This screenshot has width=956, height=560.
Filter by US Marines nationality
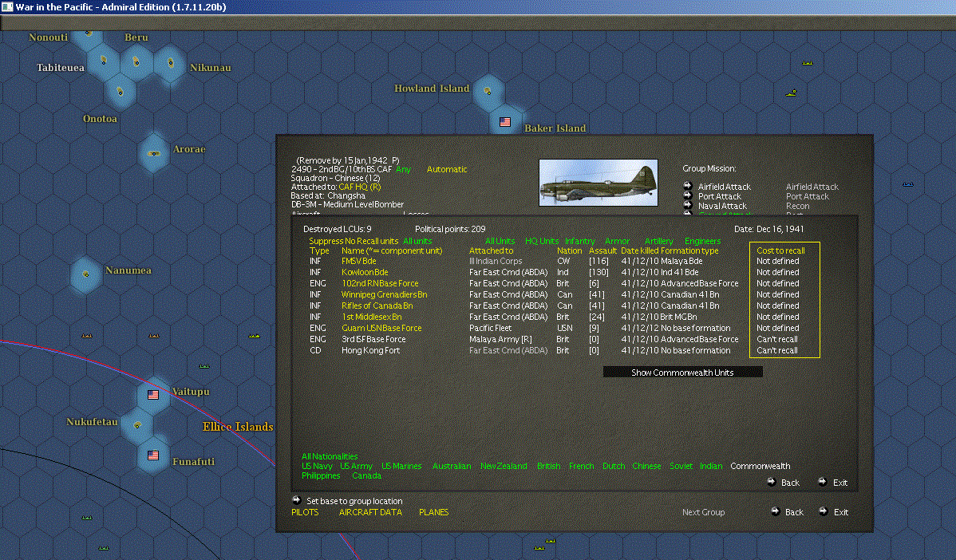pyautogui.click(x=401, y=466)
